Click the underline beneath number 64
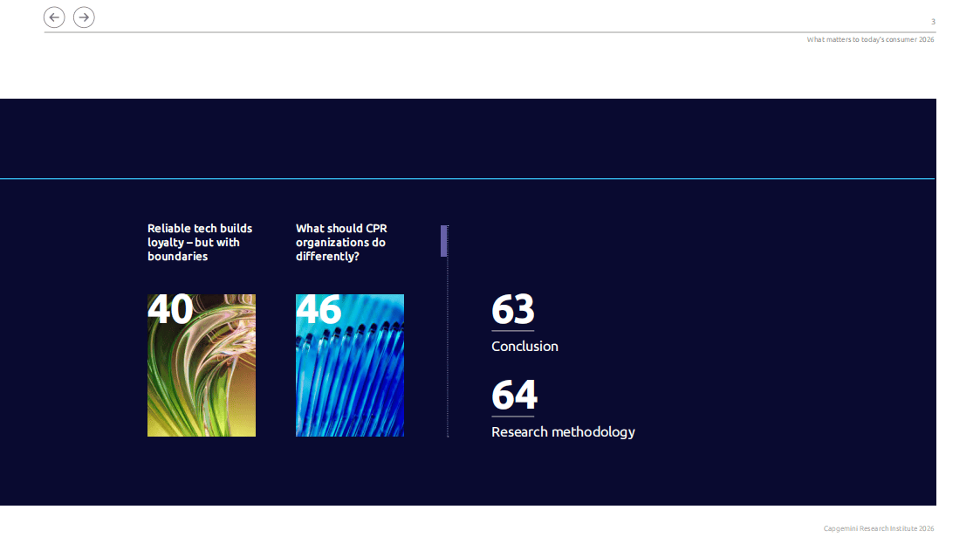 pyautogui.click(x=512, y=417)
